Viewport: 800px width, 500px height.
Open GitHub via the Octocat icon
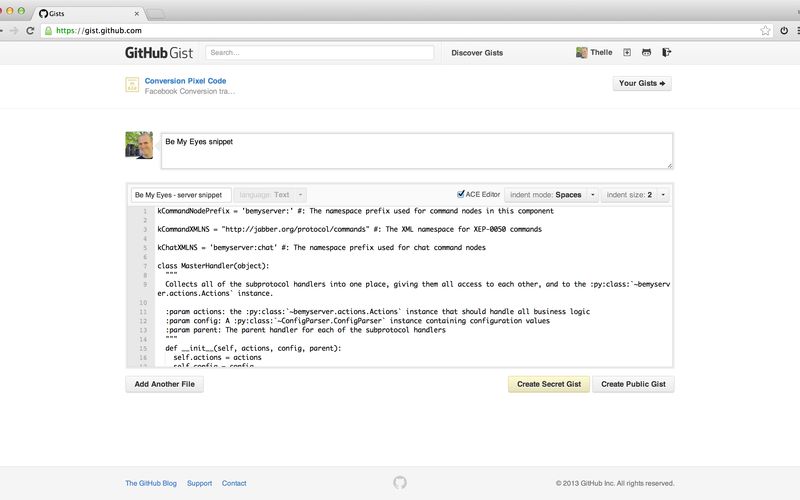click(646, 52)
